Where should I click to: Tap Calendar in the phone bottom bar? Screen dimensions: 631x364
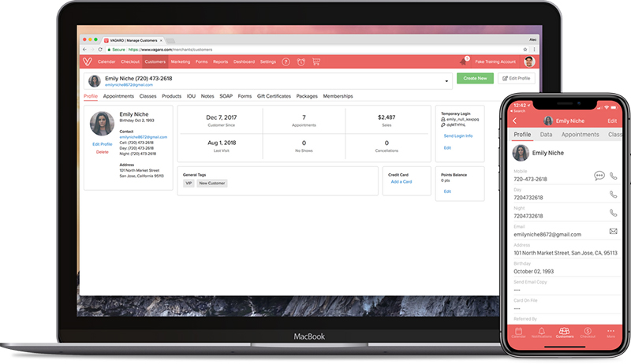point(519,332)
